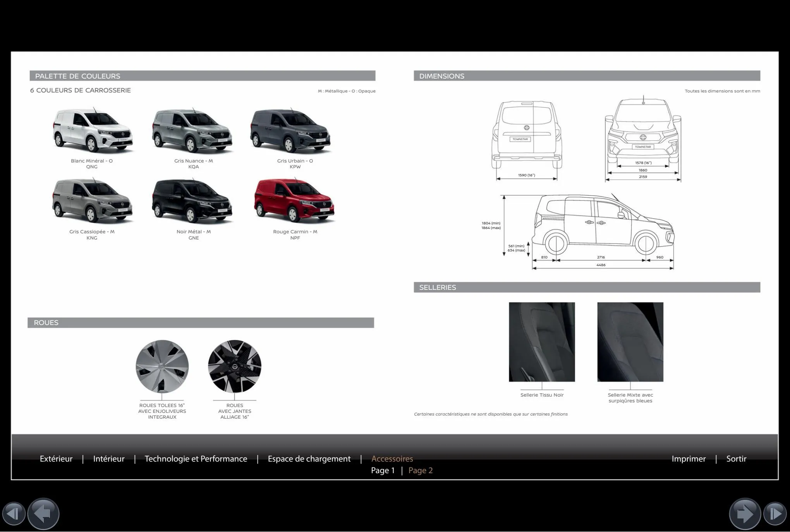Click the SELLERIES heading
The image size is (790, 532).
(438, 287)
